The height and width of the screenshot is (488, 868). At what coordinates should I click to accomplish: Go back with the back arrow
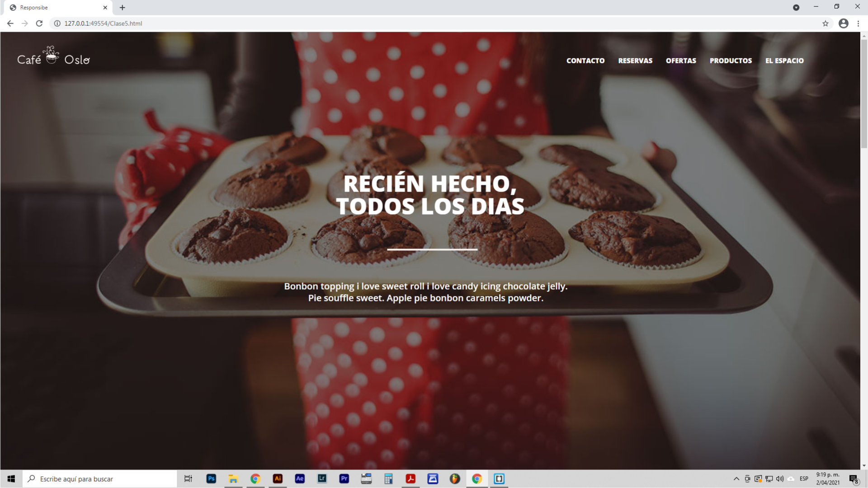10,23
